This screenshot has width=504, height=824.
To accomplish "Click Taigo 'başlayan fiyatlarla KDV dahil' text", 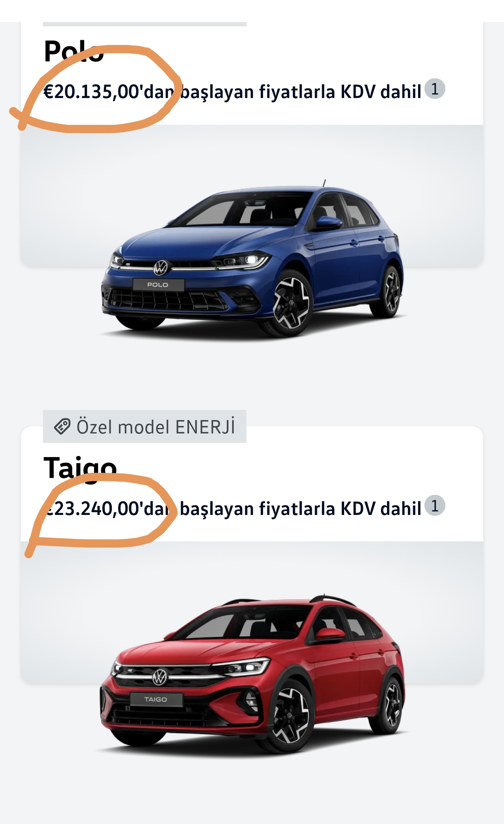I will pyautogui.click(x=300, y=508).
